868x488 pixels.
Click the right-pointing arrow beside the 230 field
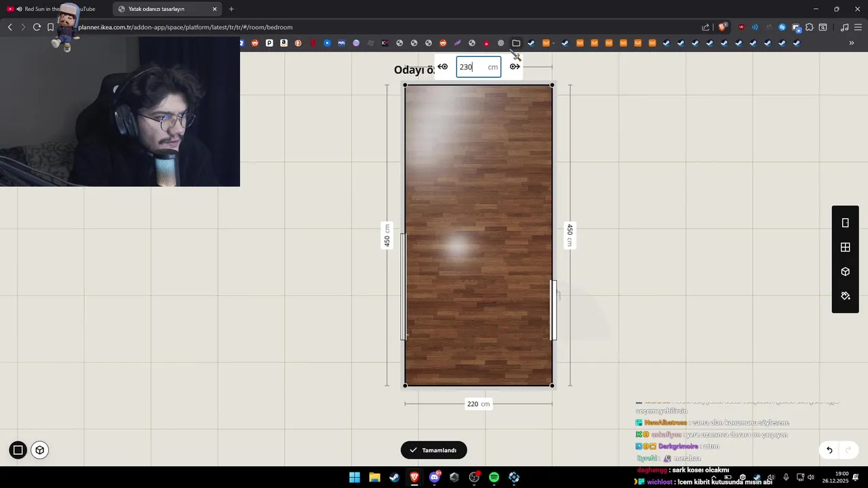tap(515, 66)
